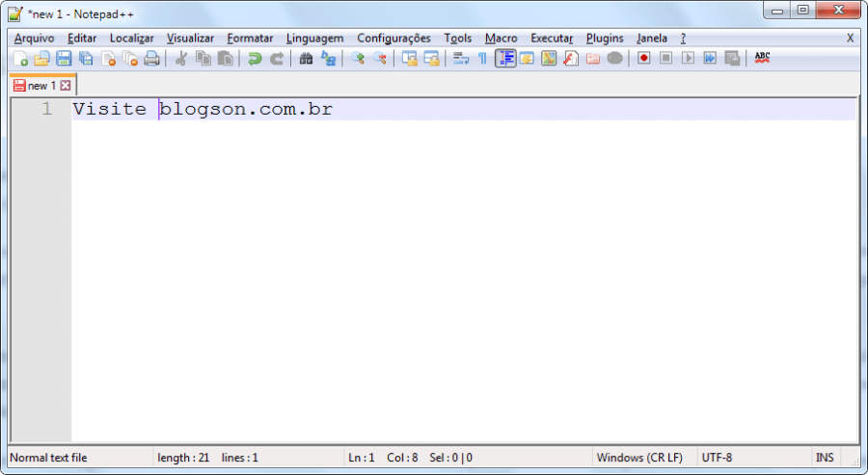Click the Paste clipboard icon
868x475 pixels.
[x=226, y=58]
